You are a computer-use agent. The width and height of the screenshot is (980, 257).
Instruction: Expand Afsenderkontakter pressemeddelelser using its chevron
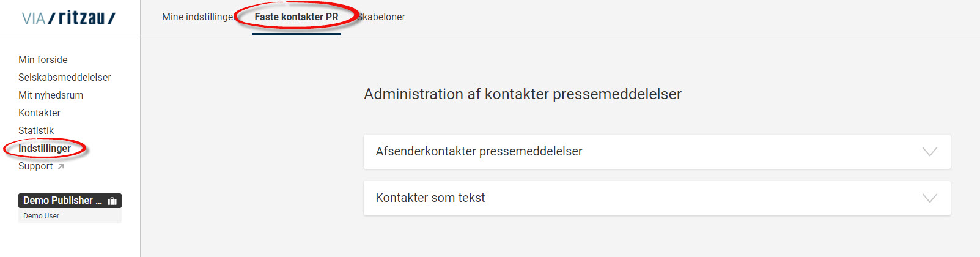pyautogui.click(x=929, y=152)
